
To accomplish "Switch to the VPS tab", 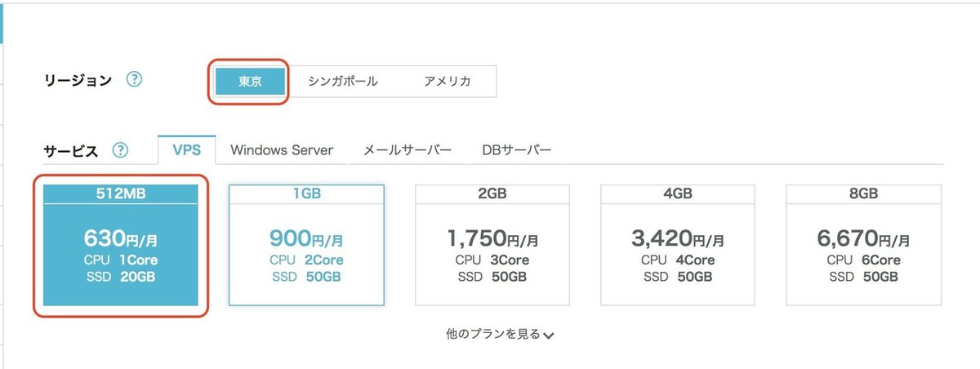I will (186, 150).
